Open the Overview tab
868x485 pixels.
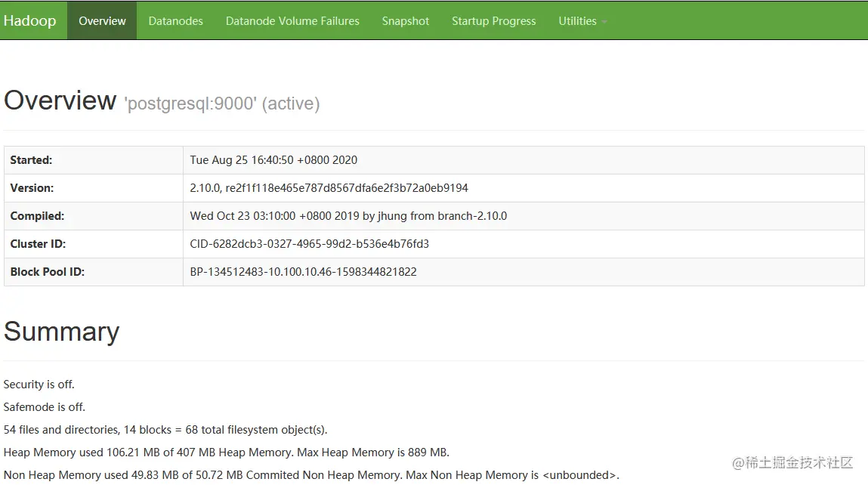102,20
